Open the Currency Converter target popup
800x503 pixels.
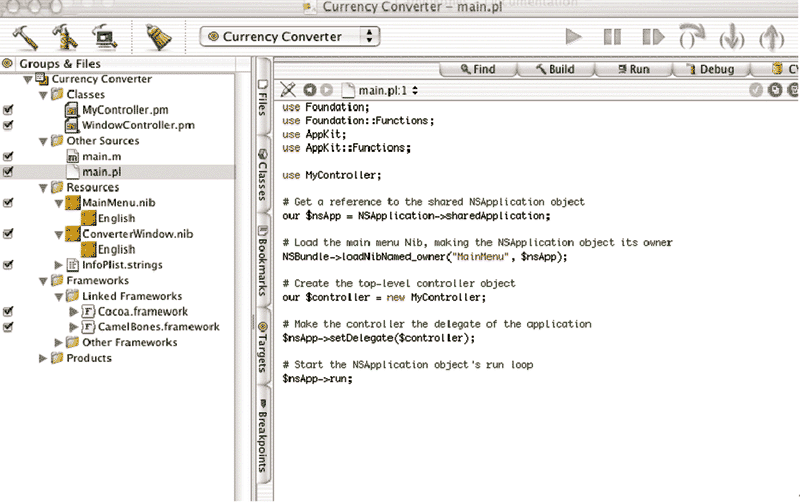[x=291, y=37]
